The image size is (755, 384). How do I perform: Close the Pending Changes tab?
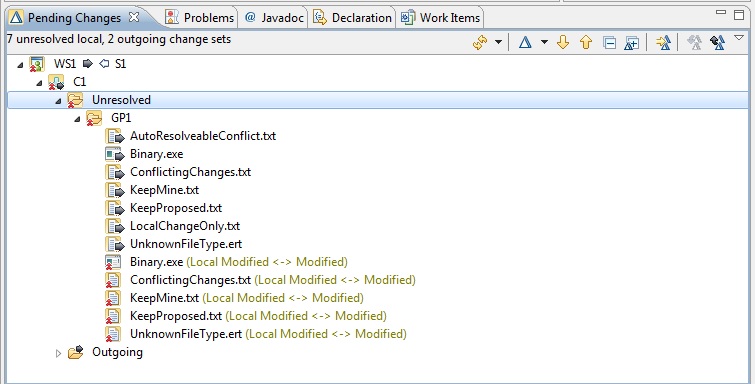134,17
